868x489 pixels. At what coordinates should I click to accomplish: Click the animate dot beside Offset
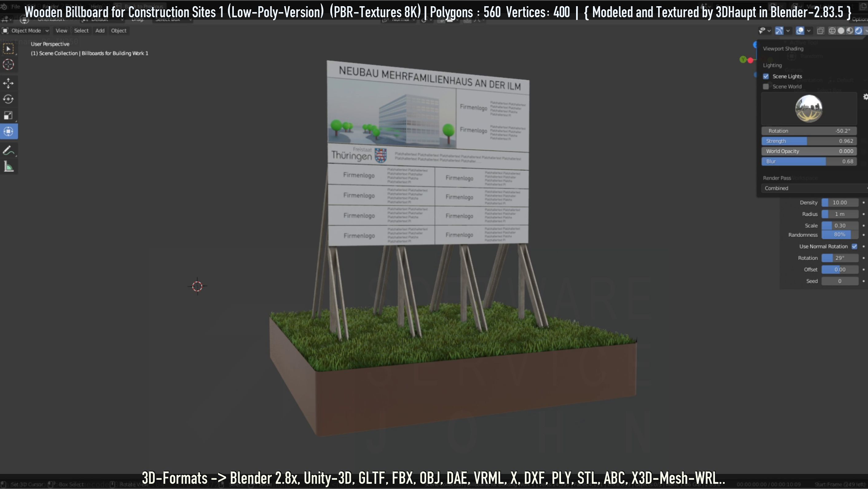point(864,269)
